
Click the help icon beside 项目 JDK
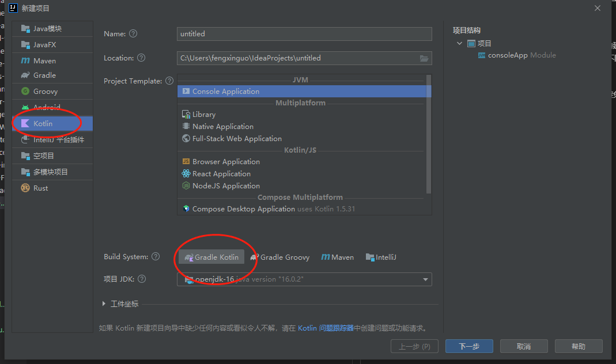point(142,279)
